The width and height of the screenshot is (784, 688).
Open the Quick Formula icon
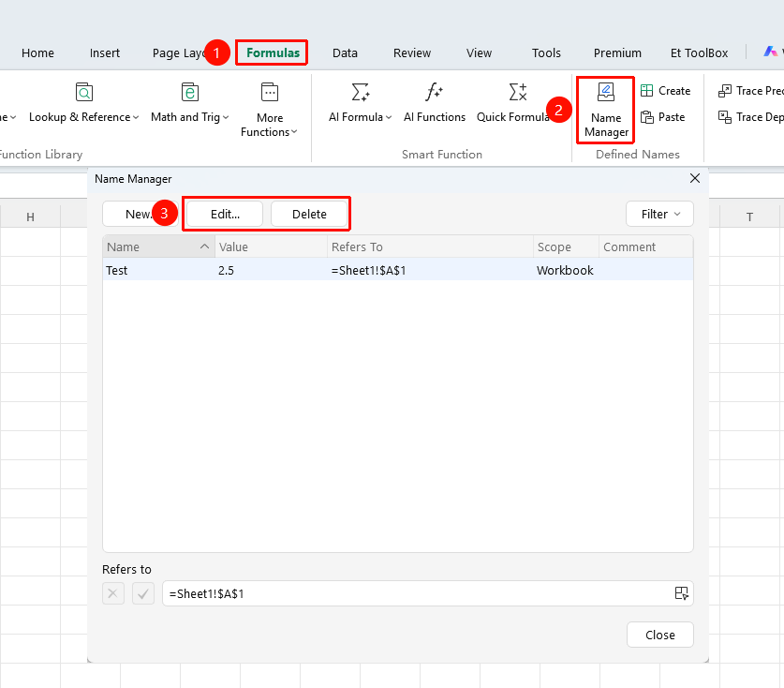click(x=518, y=93)
